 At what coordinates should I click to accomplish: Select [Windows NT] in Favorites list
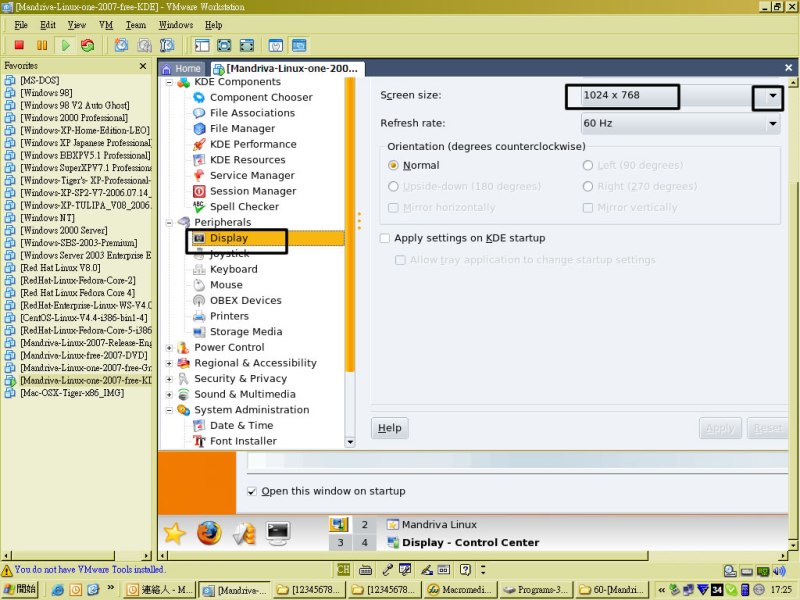[x=47, y=218]
